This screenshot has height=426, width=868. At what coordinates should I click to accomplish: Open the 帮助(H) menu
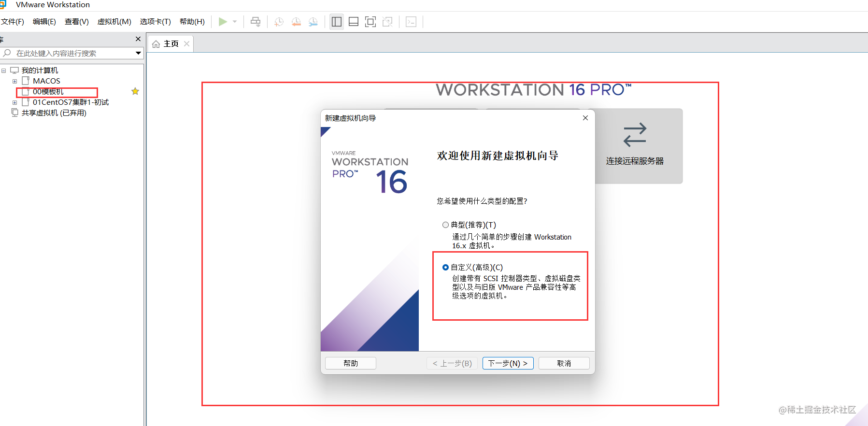click(192, 22)
